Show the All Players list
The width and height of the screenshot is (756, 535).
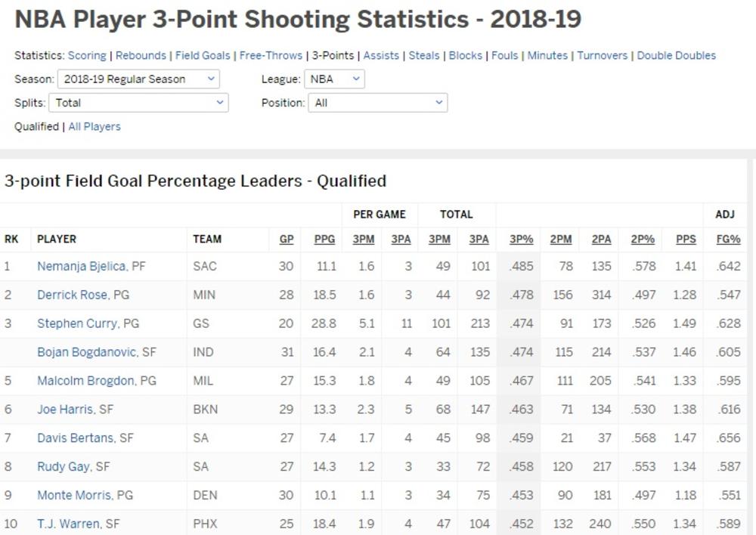point(94,126)
